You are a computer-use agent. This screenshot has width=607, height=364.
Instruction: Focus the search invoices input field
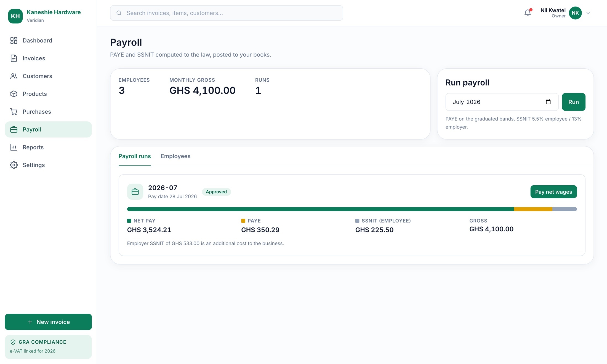pos(227,13)
